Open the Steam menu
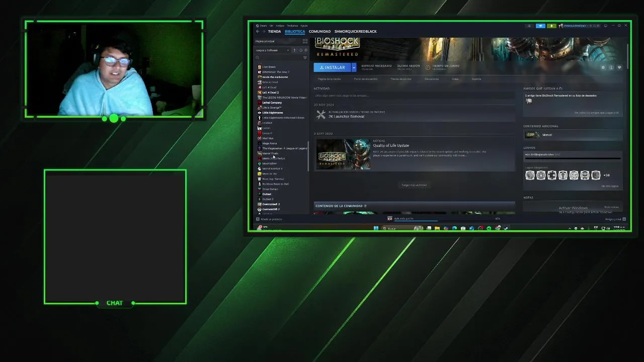 262,26
